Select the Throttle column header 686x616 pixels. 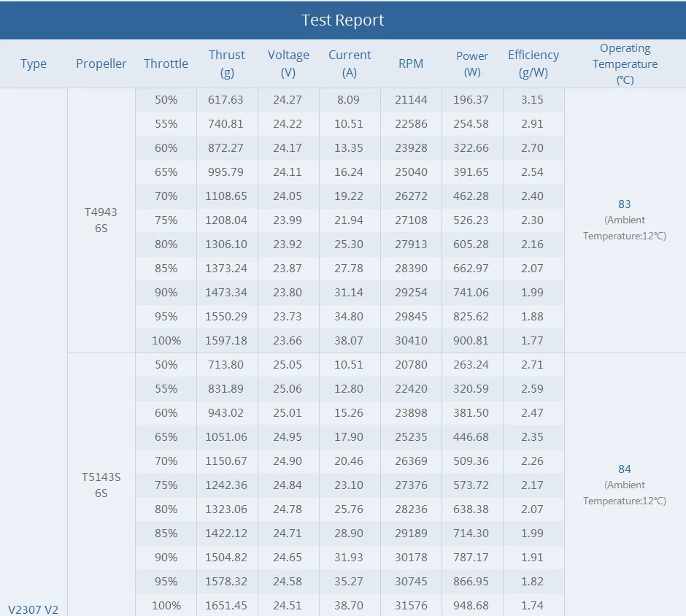pos(166,63)
